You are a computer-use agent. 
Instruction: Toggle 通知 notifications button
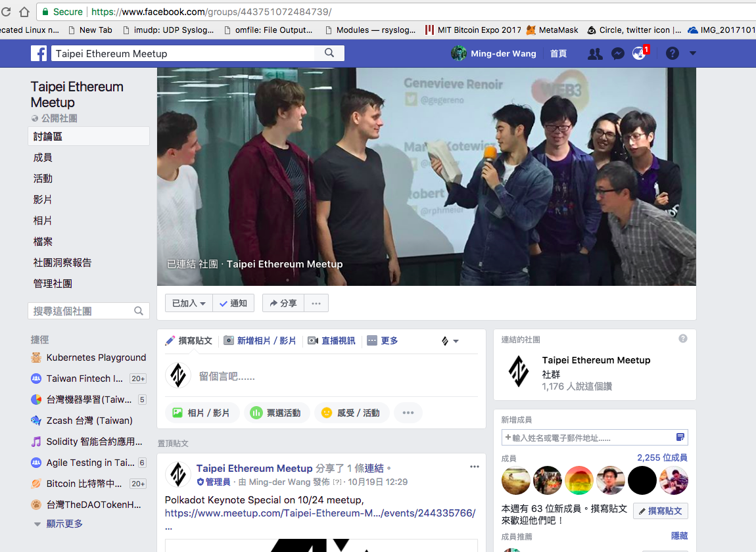233,303
